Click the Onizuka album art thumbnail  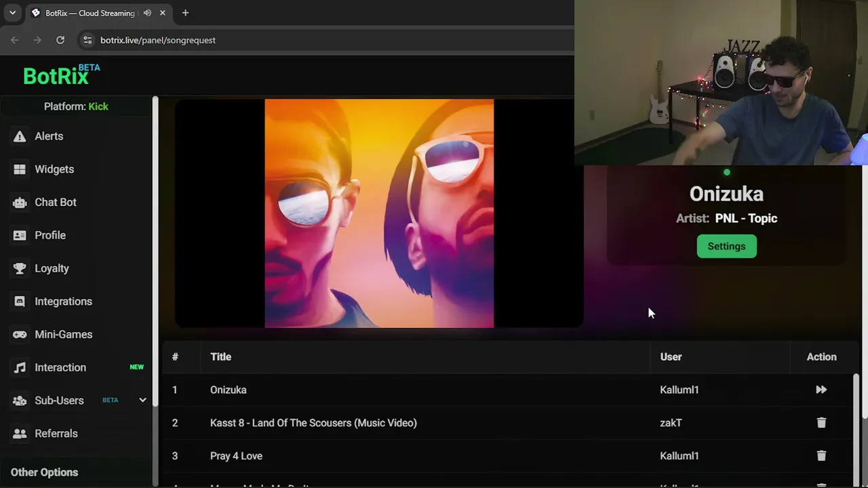[x=379, y=213]
